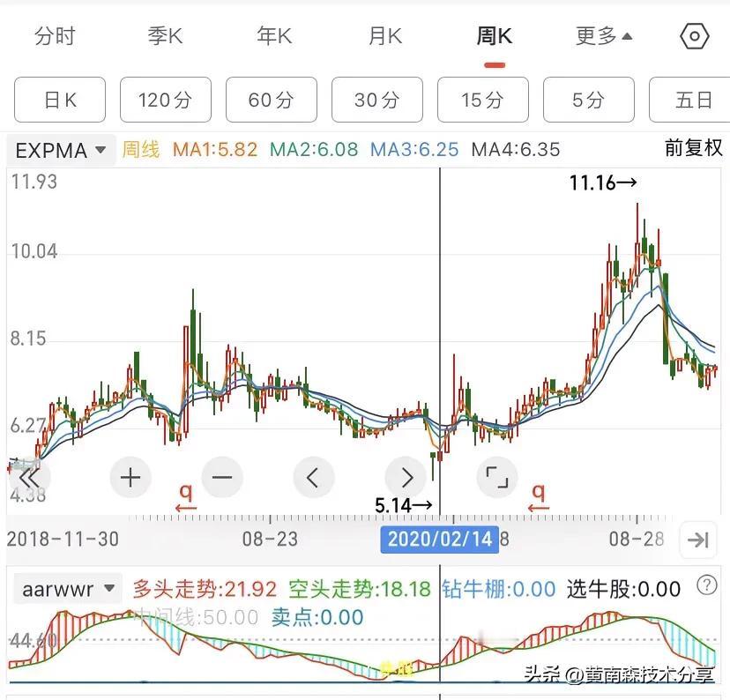Switch to 分时 tab
Image resolution: width=730 pixels, height=700 pixels.
click(55, 36)
